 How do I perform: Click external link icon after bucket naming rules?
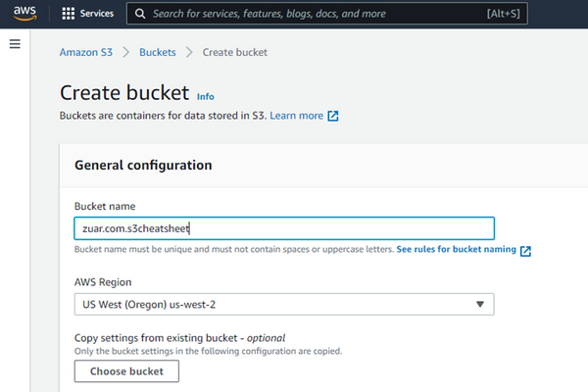click(x=526, y=251)
